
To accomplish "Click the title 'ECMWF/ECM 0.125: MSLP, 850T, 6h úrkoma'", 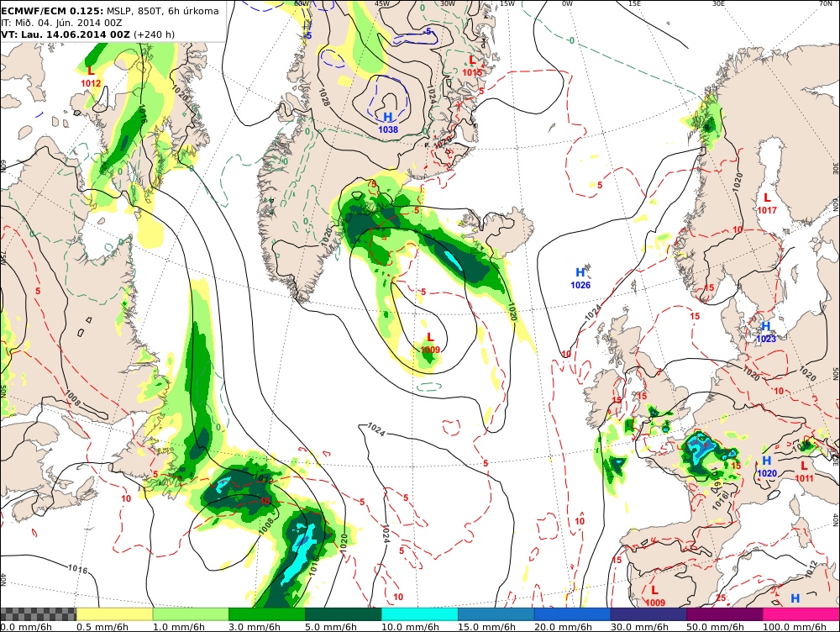I will coord(110,11).
